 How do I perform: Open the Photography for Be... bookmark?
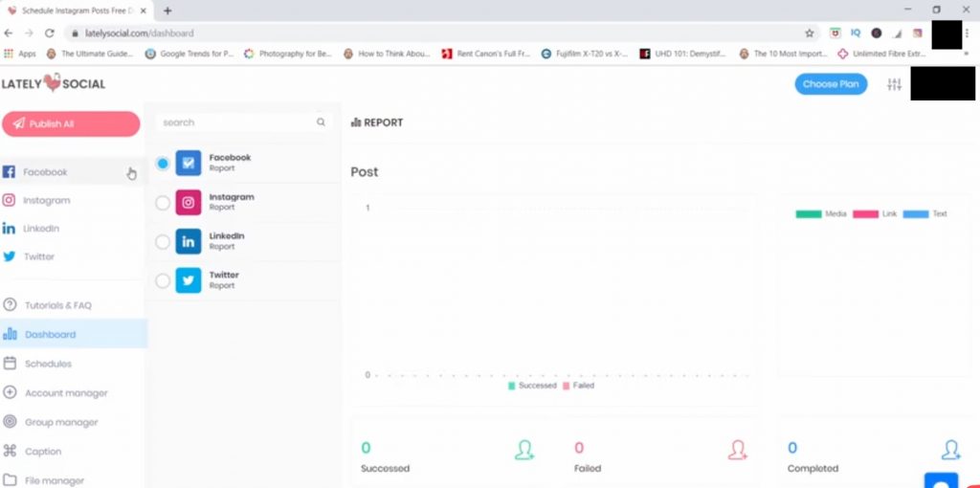(x=288, y=54)
